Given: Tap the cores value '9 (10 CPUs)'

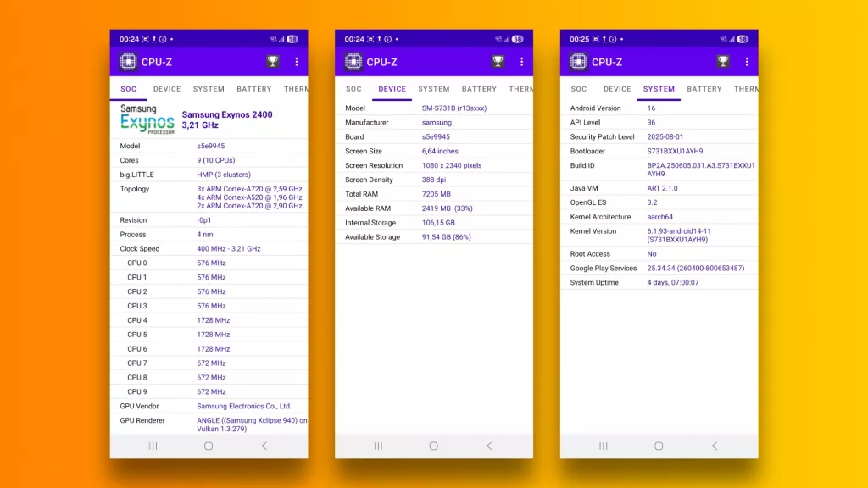Looking at the screenshot, I should [x=216, y=160].
